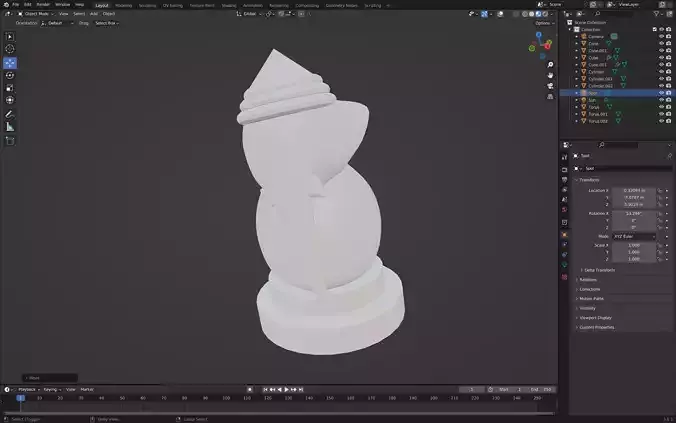Switch perspective/orthographic grid icon
Image resolution: width=676 pixels, height=423 pixels.
tap(550, 97)
